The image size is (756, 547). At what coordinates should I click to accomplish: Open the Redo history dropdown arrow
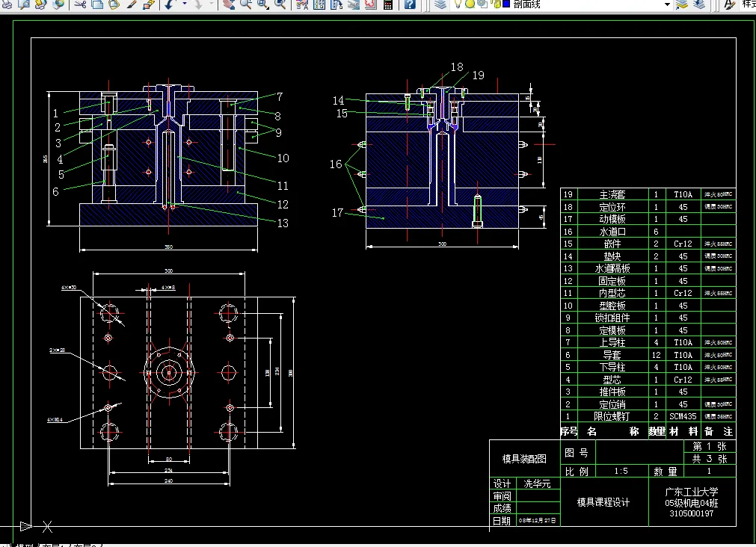pyautogui.click(x=212, y=4)
